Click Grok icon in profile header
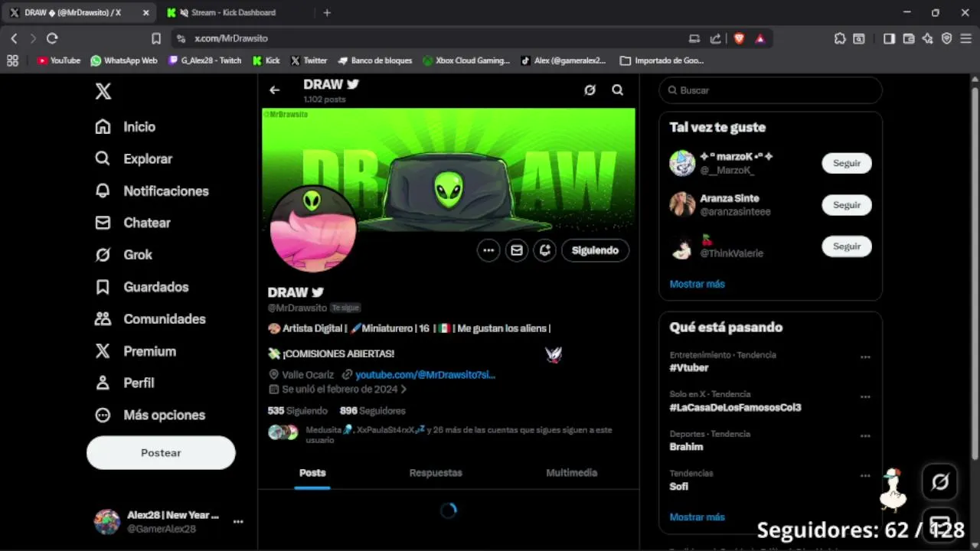Viewport: 980px width, 551px height. 590,90
